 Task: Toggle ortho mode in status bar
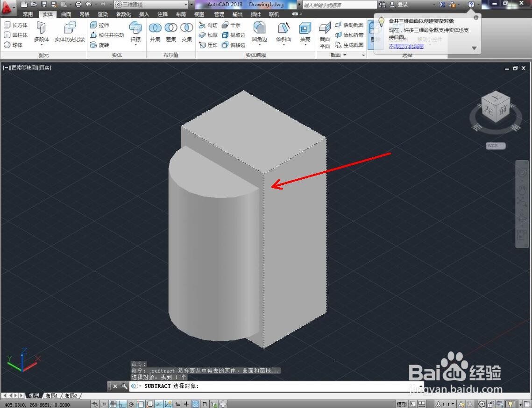pos(122,404)
